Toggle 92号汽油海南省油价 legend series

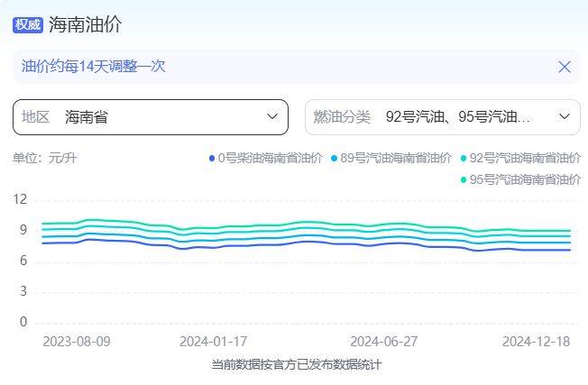click(520, 158)
